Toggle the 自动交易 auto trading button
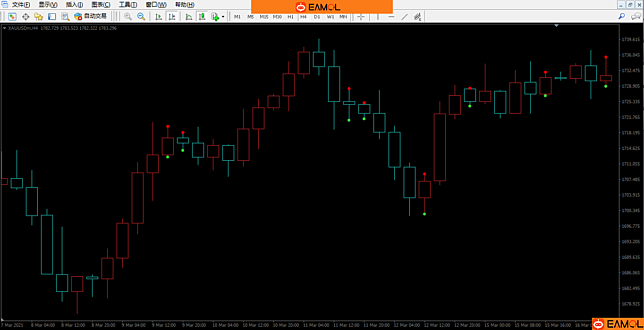Screen dimensions: 644x330 coord(91,16)
